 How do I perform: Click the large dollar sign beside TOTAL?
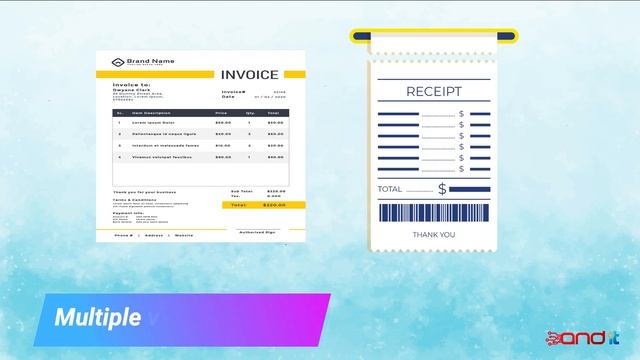[x=442, y=189]
